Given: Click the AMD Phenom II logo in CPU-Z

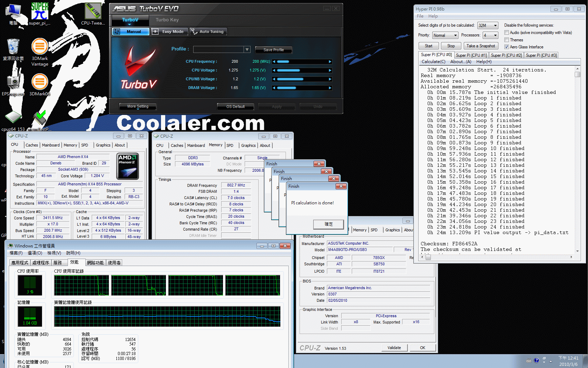Looking at the screenshot, I should coord(128,166).
